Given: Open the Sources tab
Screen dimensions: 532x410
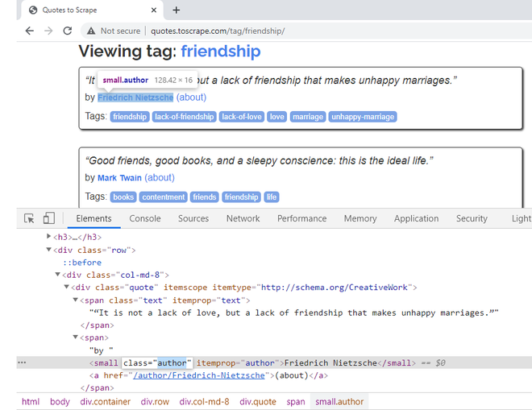Looking at the screenshot, I should (x=193, y=218).
